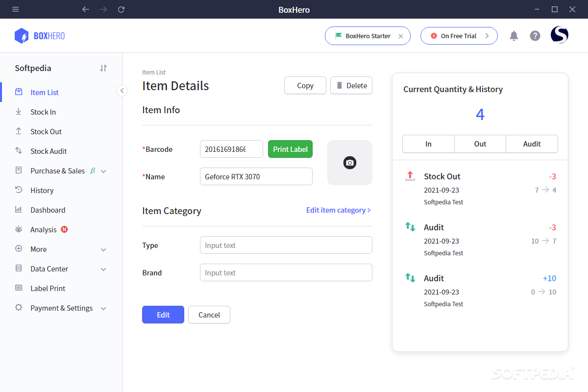Open help question mark icon
This screenshot has width=588, height=392.
[x=535, y=36]
